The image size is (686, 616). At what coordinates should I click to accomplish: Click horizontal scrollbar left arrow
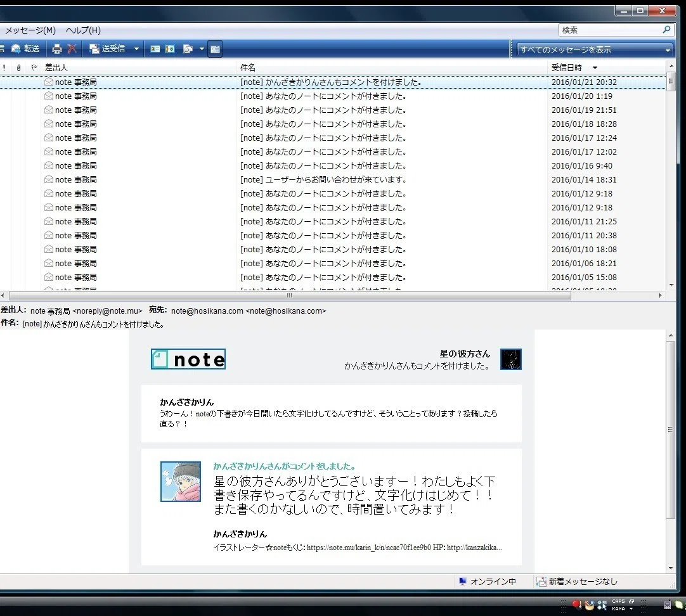[3, 296]
